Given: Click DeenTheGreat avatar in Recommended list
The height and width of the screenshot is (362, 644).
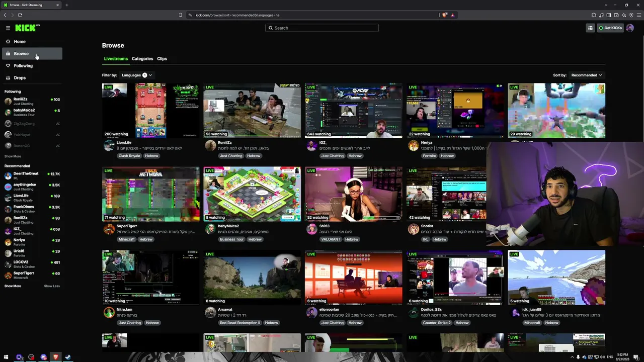Looking at the screenshot, I should point(8,175).
